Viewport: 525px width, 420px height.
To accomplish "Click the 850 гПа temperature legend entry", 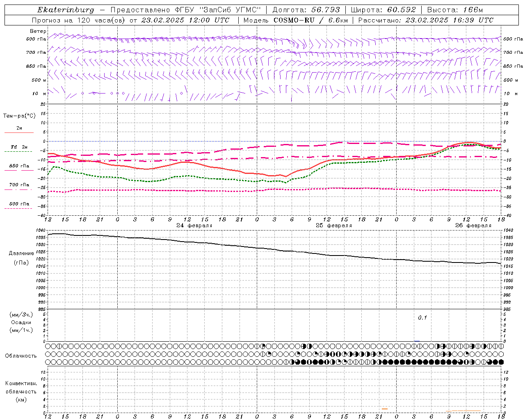I will 19,166.
